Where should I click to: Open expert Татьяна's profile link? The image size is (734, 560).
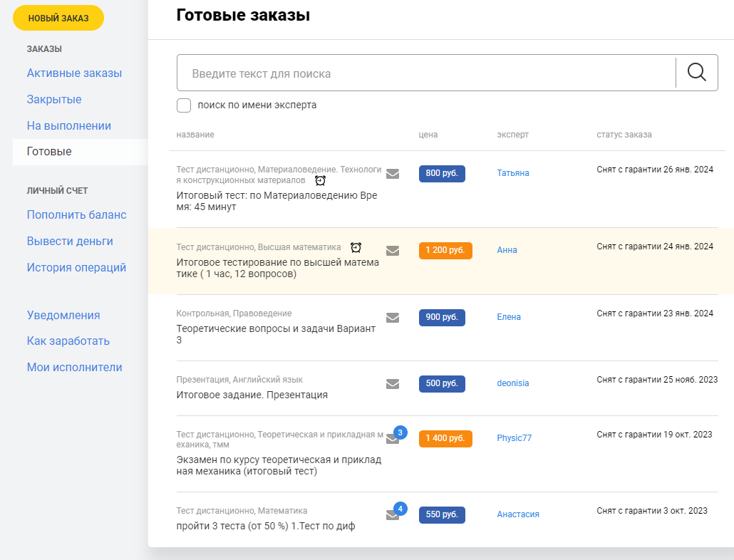click(513, 173)
